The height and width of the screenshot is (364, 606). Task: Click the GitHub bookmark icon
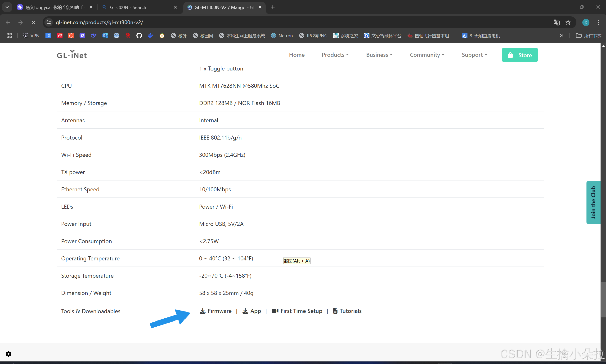[x=139, y=35]
